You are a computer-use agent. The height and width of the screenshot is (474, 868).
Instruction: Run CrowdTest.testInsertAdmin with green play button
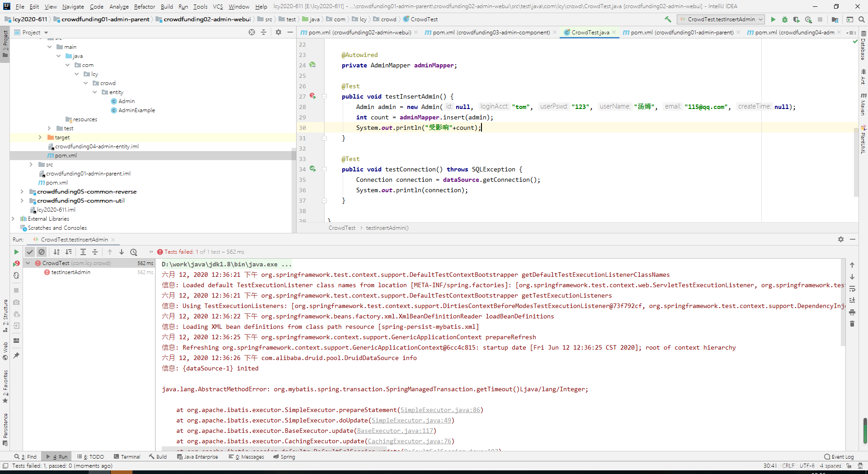tap(773, 19)
